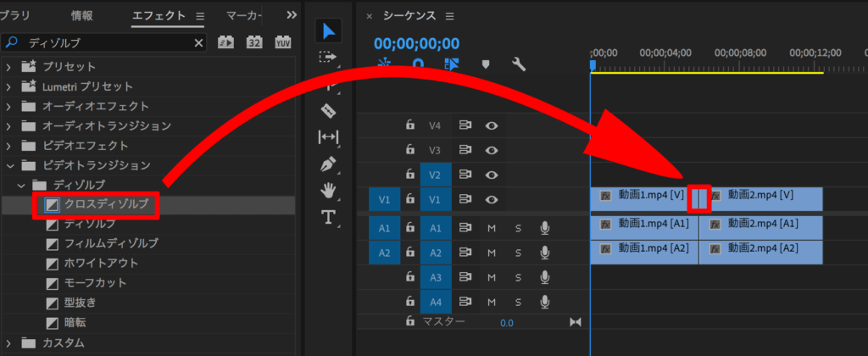
Task: Select the Razor tool
Action: pyautogui.click(x=329, y=110)
